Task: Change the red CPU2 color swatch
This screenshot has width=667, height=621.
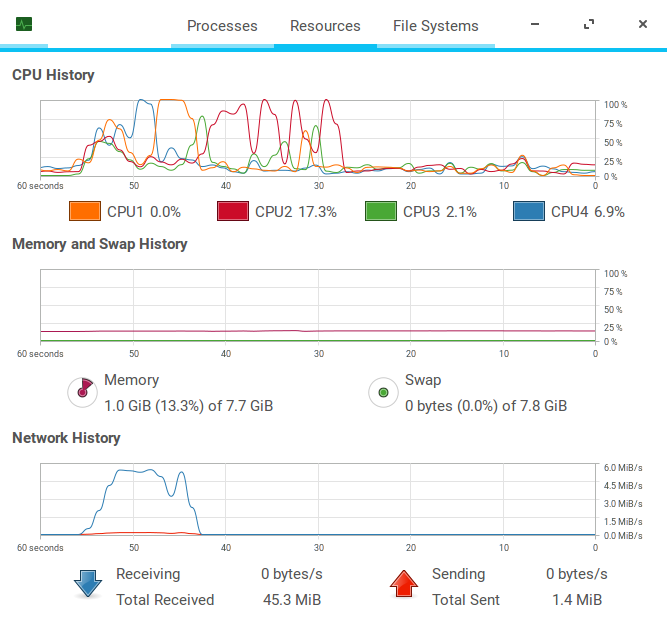Action: click(233, 211)
